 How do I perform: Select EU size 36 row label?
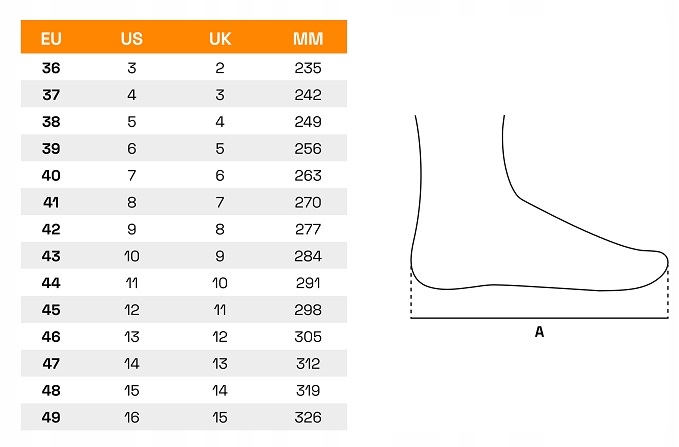point(51,68)
